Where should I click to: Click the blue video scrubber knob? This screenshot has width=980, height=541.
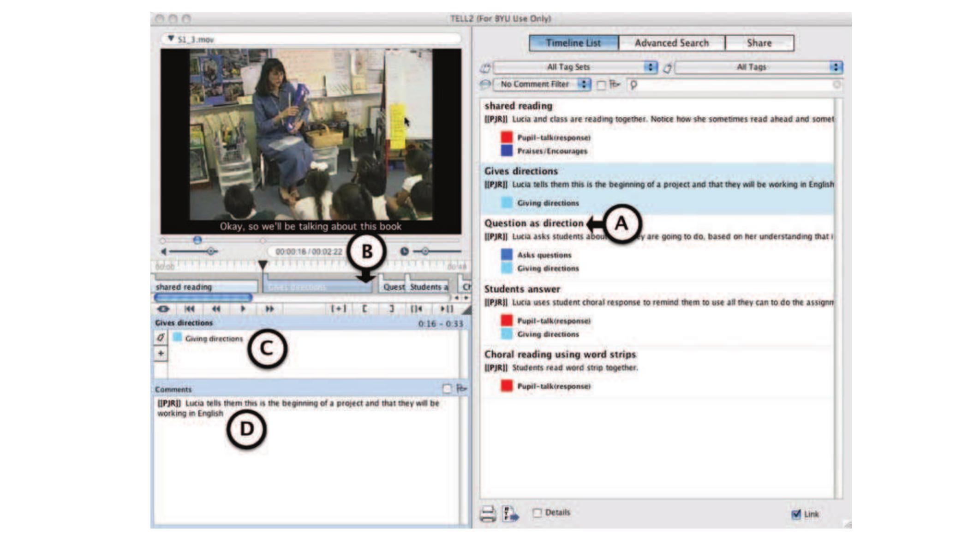coord(197,240)
